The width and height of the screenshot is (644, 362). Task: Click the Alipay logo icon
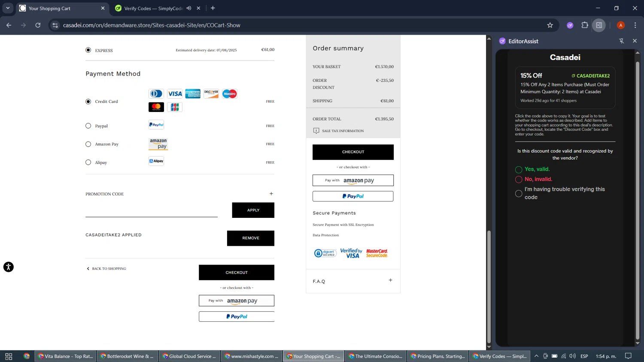pos(156,161)
